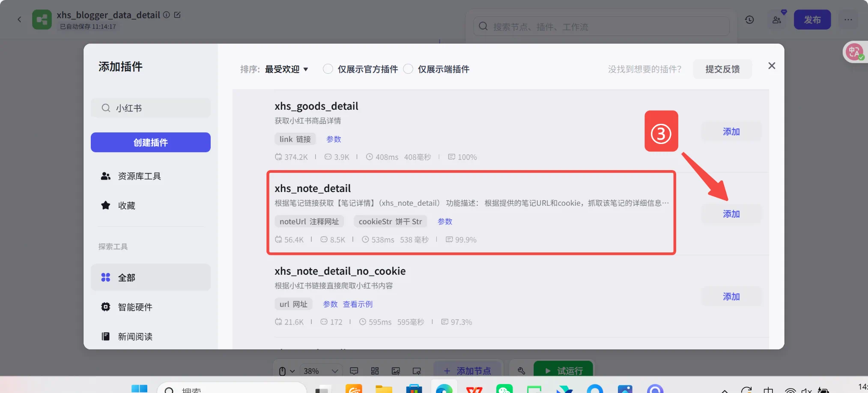868x393 pixels.
Task: Click the translation extension icon on the right edge
Action: pos(855,52)
